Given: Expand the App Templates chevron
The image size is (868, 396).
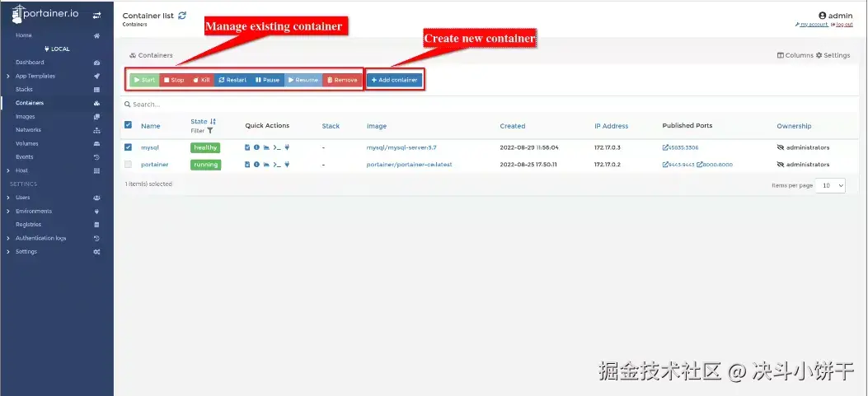Looking at the screenshot, I should (7, 77).
